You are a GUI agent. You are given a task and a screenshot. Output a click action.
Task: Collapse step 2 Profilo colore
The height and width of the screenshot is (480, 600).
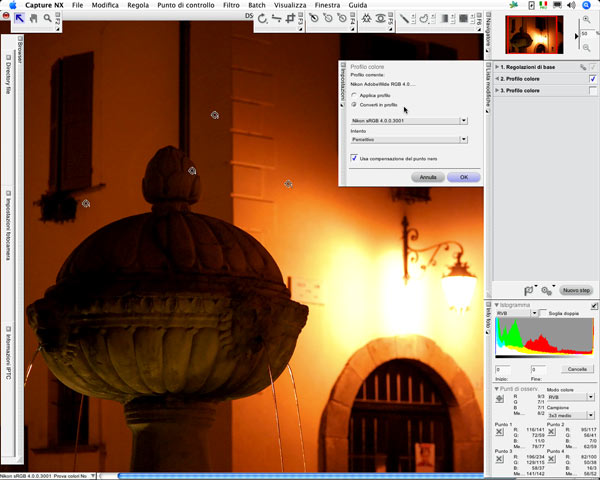tap(497, 79)
